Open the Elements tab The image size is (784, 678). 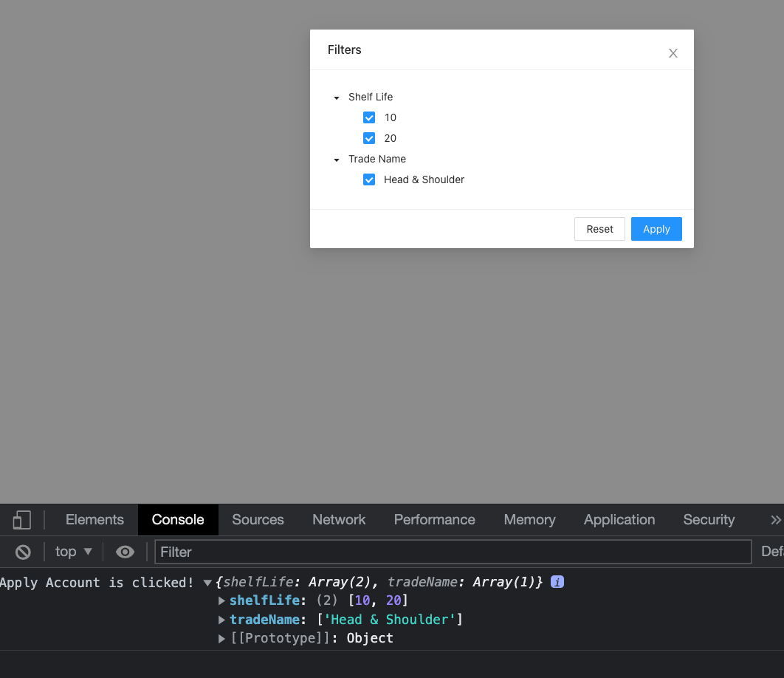coord(94,519)
